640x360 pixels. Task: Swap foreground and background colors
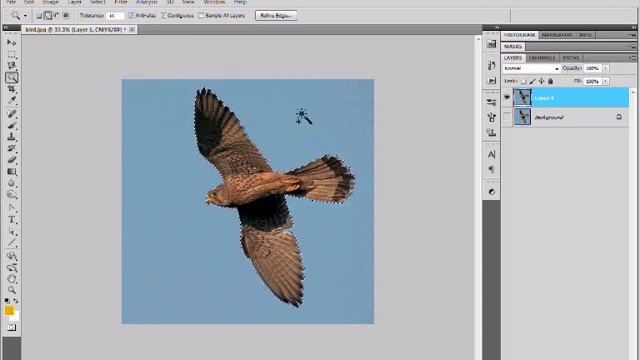click(x=16, y=301)
